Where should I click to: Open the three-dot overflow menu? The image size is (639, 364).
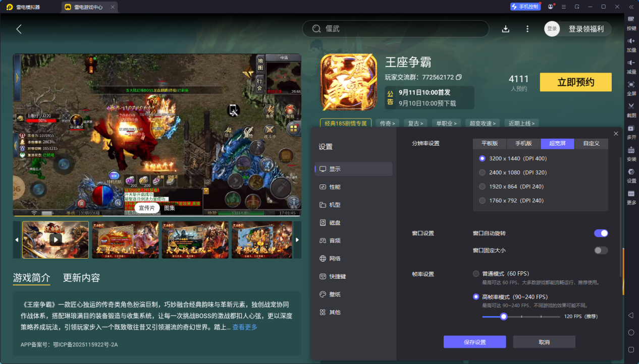[x=527, y=29]
